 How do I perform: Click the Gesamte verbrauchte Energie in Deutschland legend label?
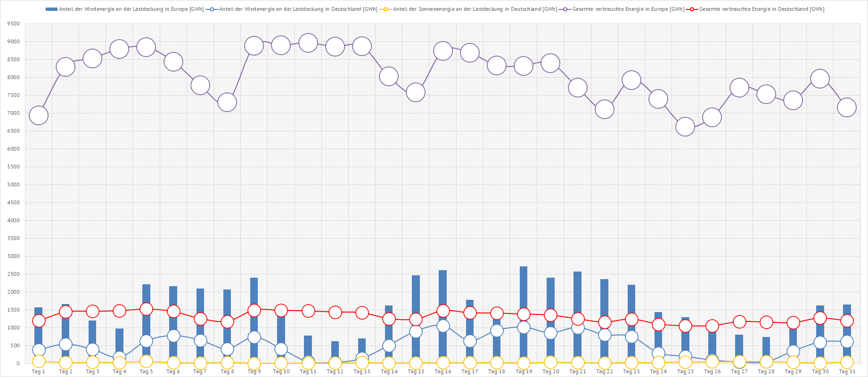tap(762, 9)
